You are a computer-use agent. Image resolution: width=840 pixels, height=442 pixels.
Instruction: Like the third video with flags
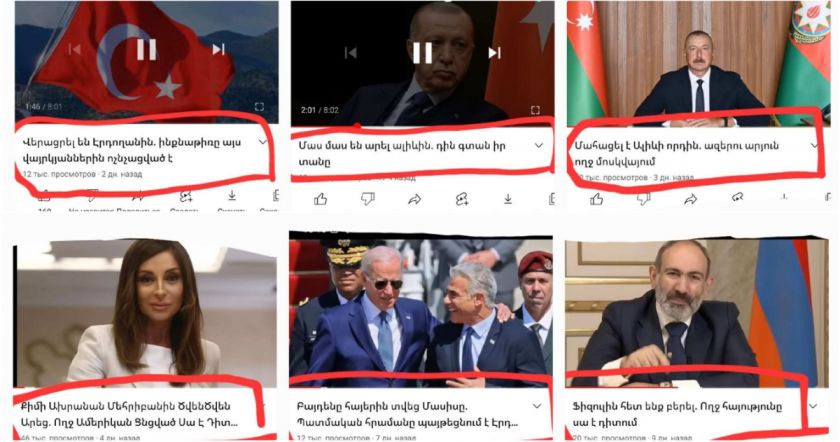(x=596, y=199)
